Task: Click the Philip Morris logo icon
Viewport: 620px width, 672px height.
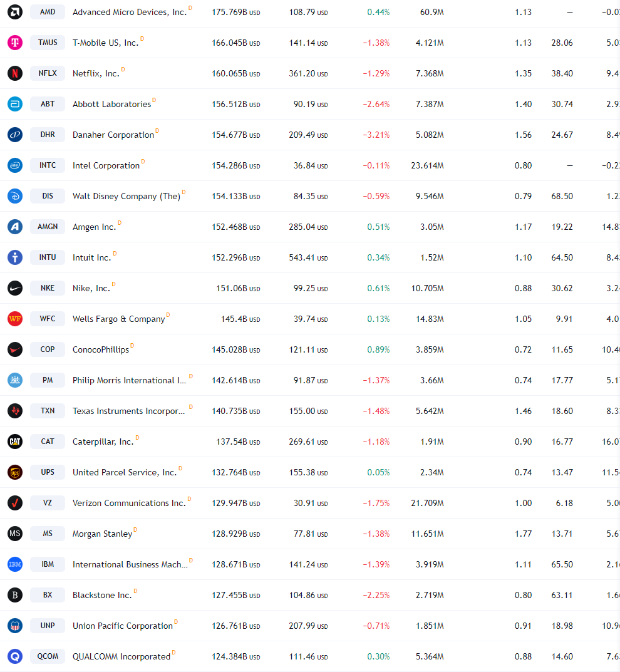Action: 15,380
